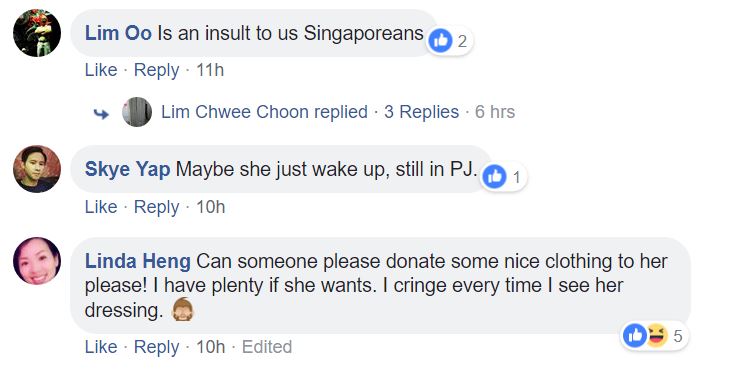Open the Linda Heng profile name link

(x=138, y=261)
